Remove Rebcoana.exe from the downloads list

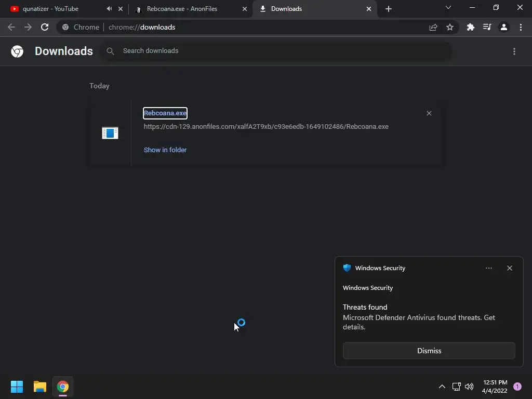[429, 113]
